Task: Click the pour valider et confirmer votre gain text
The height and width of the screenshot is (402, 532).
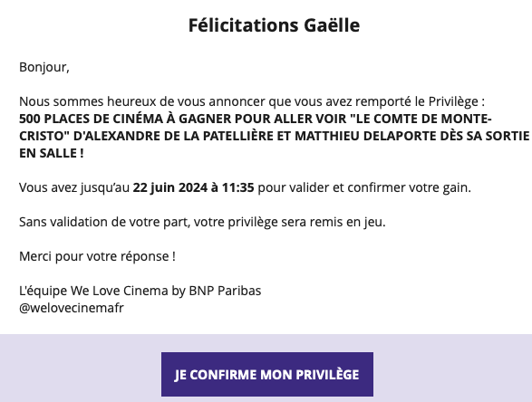Action: 364,187
